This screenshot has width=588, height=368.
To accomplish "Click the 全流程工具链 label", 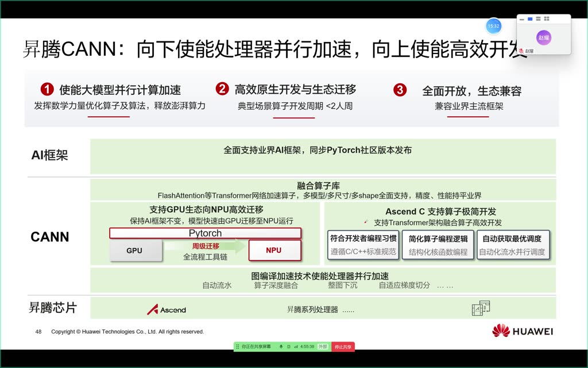I will 205,257.
